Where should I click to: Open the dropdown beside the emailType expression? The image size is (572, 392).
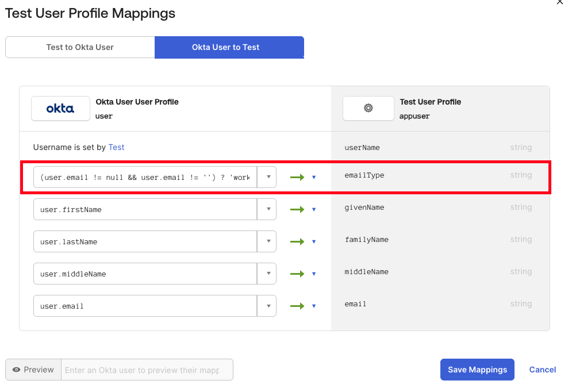tap(267, 177)
